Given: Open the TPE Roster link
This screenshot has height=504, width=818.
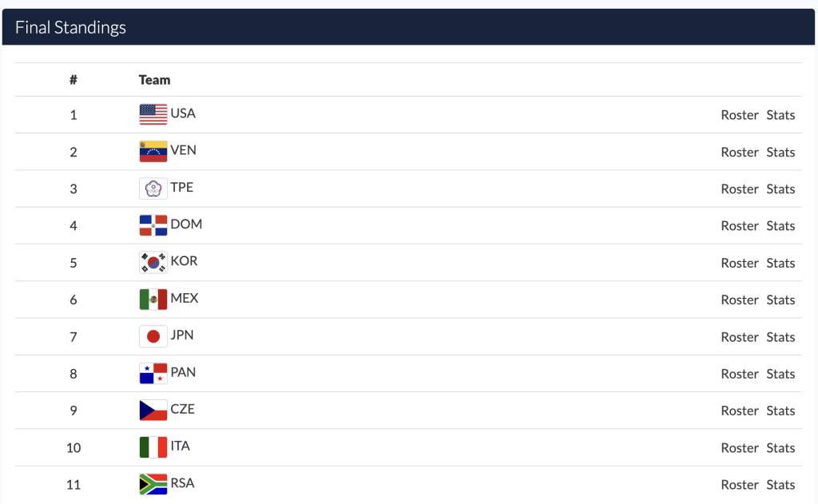Looking at the screenshot, I should pyautogui.click(x=739, y=189).
